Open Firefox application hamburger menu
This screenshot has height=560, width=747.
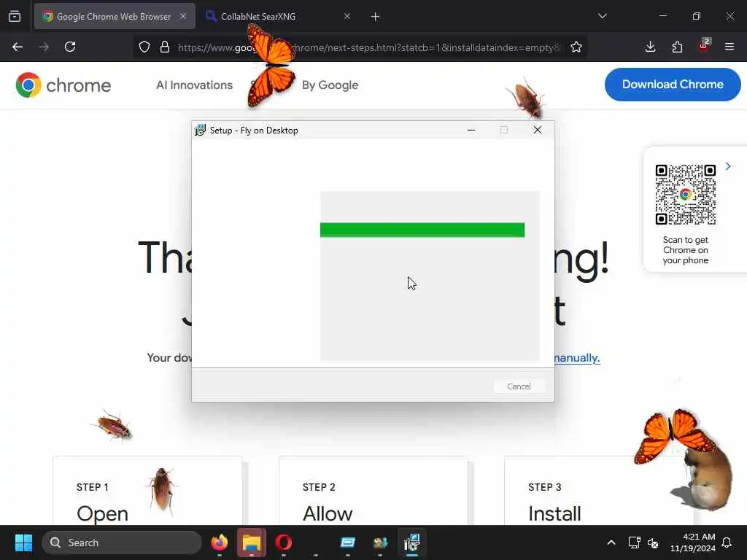click(729, 47)
